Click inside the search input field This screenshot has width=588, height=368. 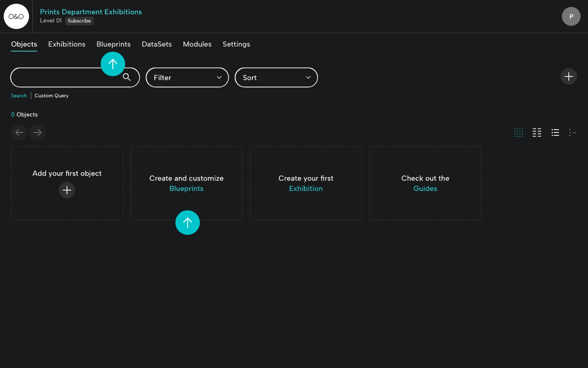click(64, 77)
